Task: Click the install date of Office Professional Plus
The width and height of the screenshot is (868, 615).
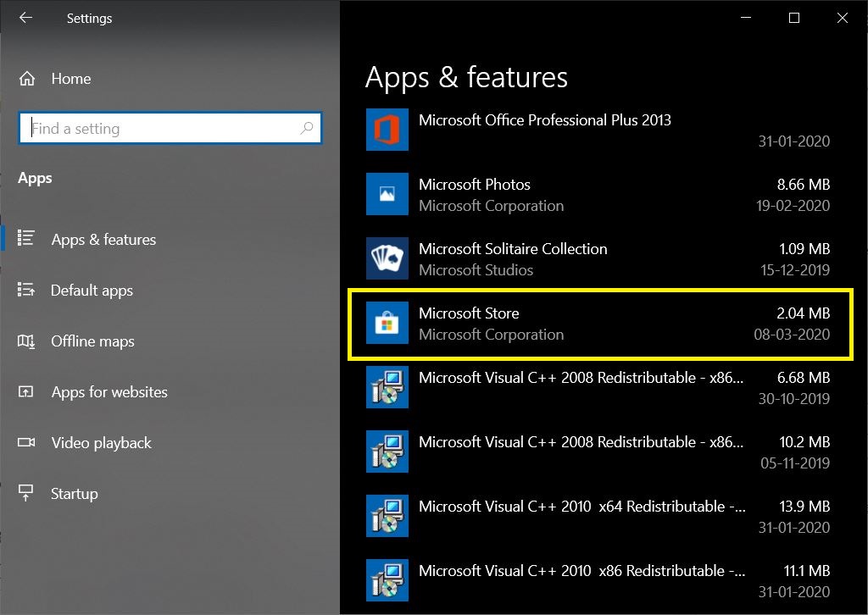Action: click(x=793, y=141)
